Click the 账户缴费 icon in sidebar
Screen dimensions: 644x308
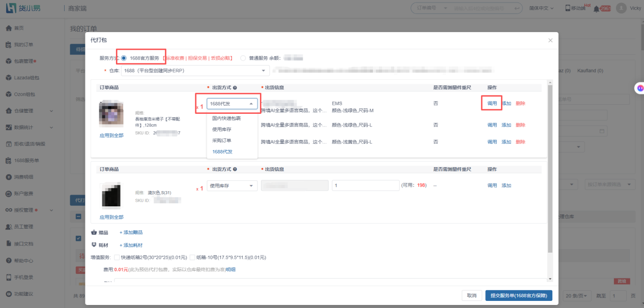pyautogui.click(x=9, y=194)
